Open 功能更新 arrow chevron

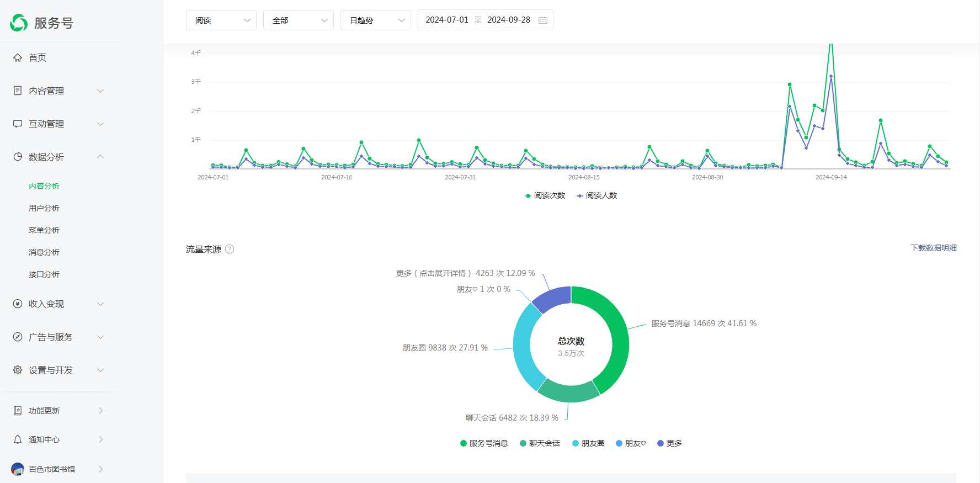pos(100,411)
